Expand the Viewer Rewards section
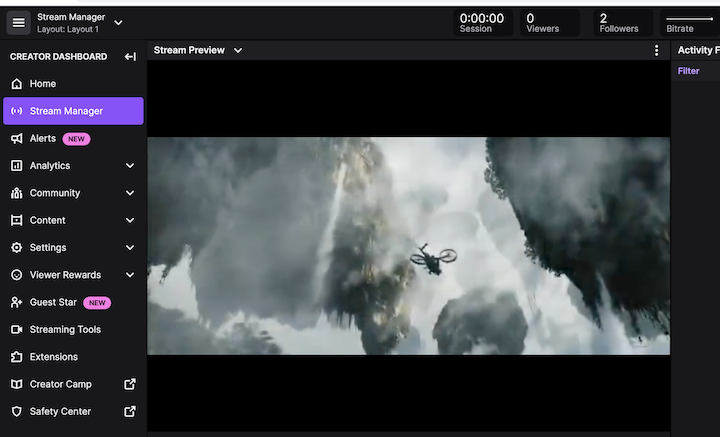This screenshot has width=720, height=437. [130, 275]
